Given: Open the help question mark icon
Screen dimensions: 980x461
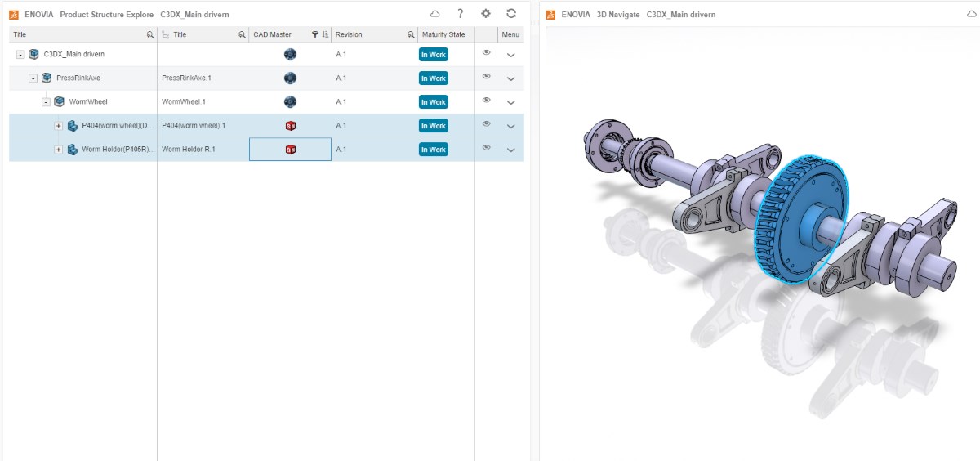Looking at the screenshot, I should (x=461, y=14).
